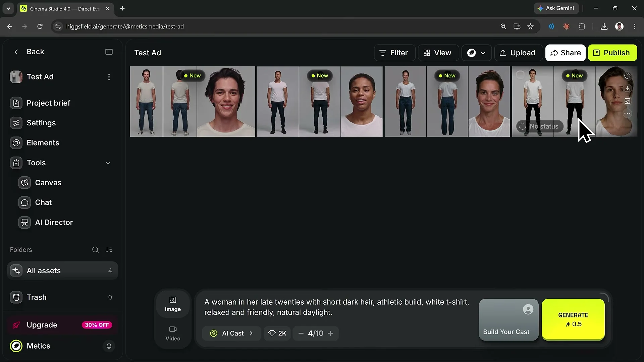The width and height of the screenshot is (644, 362).
Task: Switch to Image generation mode
Action: [173, 304]
